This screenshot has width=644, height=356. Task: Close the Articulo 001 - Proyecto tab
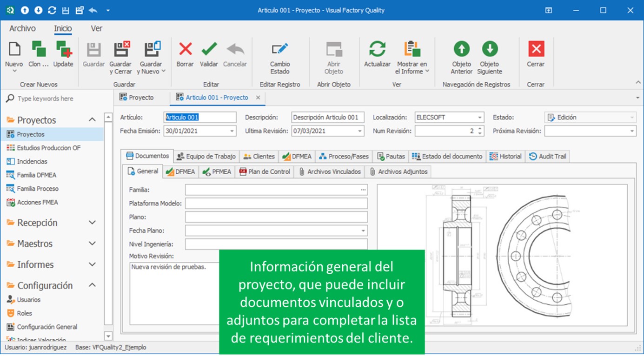pos(258,98)
